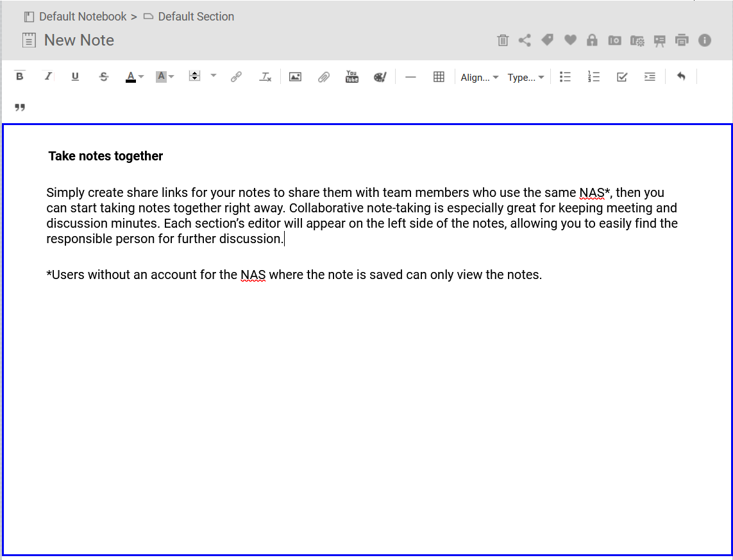Insert a checkbox to-do list
733x560 pixels.
click(622, 77)
